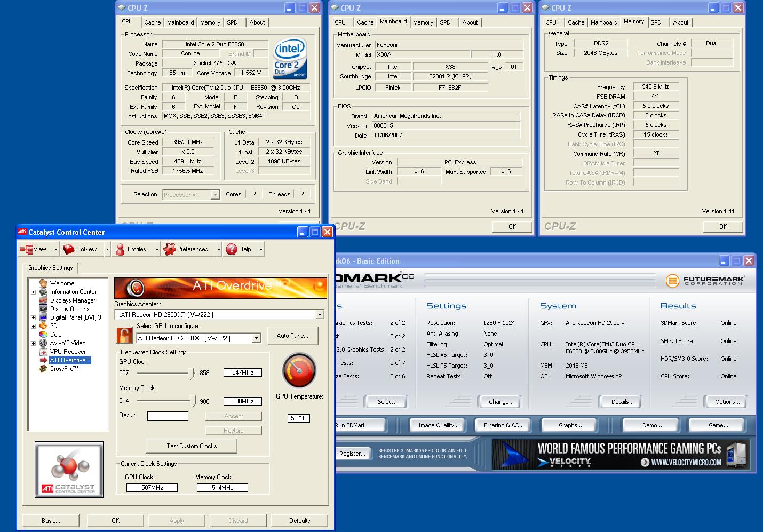Click the Preferences toolbar icon
763x532 pixels.
(x=169, y=249)
